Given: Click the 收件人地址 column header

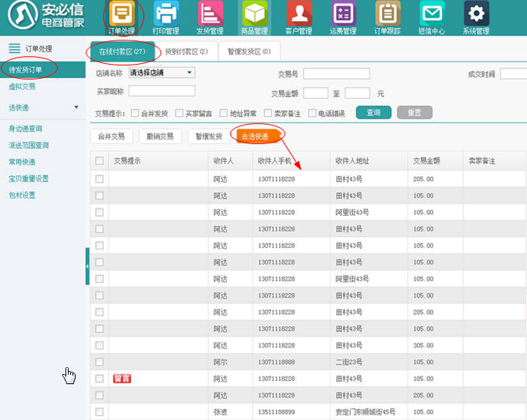Looking at the screenshot, I should (x=352, y=161).
